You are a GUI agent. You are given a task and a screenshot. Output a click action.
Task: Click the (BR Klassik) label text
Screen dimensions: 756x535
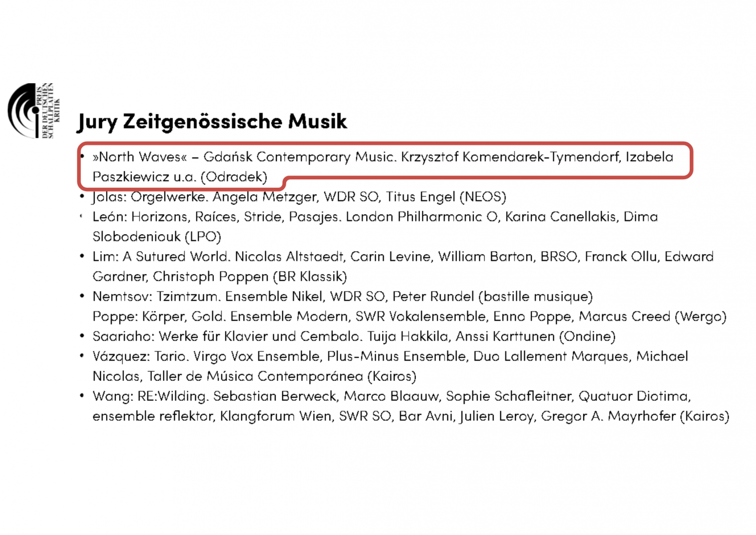pyautogui.click(x=310, y=276)
